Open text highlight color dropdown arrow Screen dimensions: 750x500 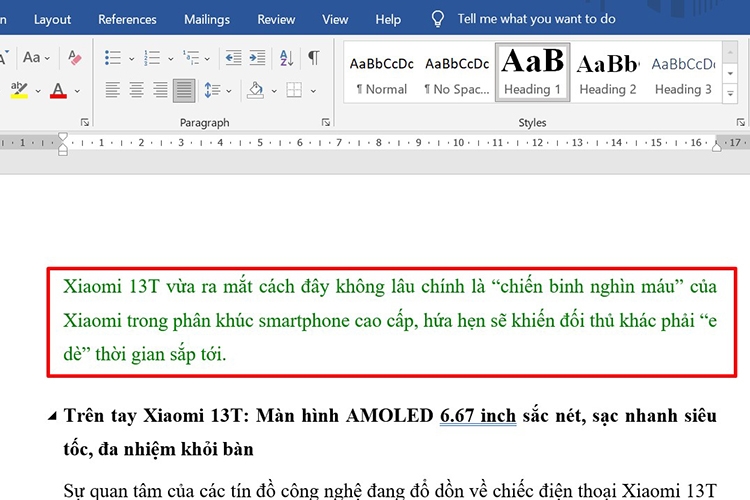coord(38,90)
